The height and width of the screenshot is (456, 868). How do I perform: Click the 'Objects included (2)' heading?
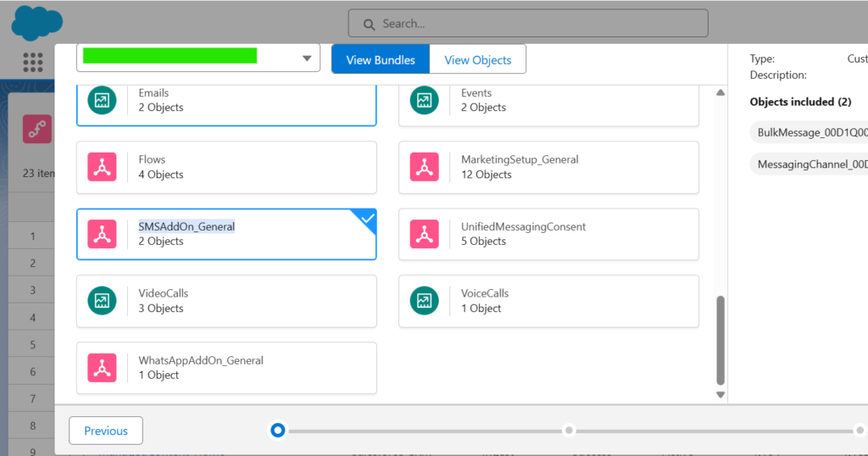point(800,102)
